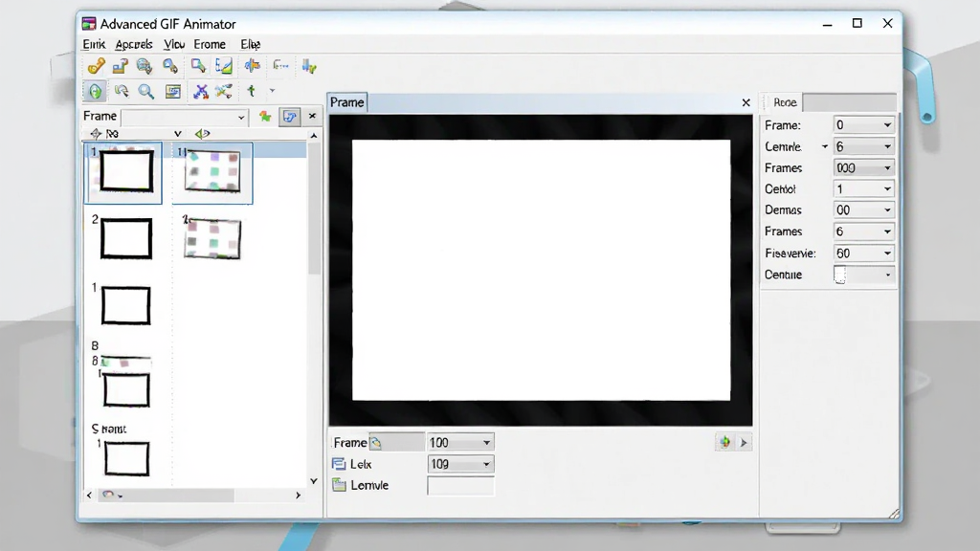Click the play arrow button below the canvas
The height and width of the screenshot is (551, 980).
(x=744, y=442)
